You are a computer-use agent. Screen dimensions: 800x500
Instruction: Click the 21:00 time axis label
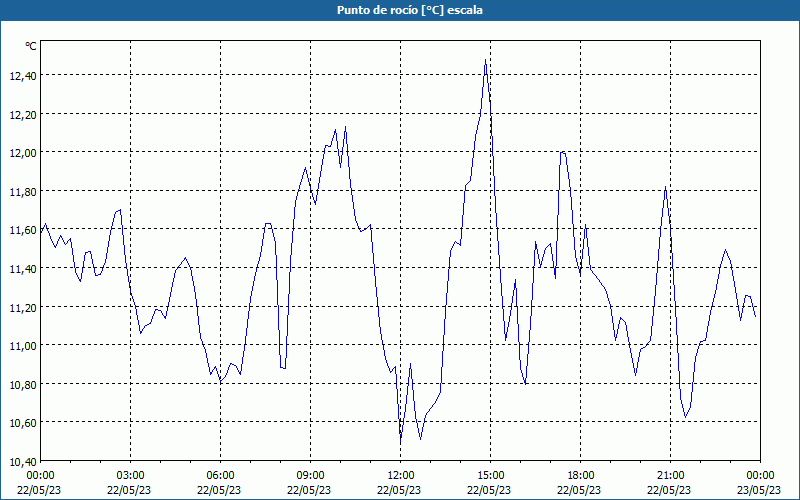[x=670, y=476]
